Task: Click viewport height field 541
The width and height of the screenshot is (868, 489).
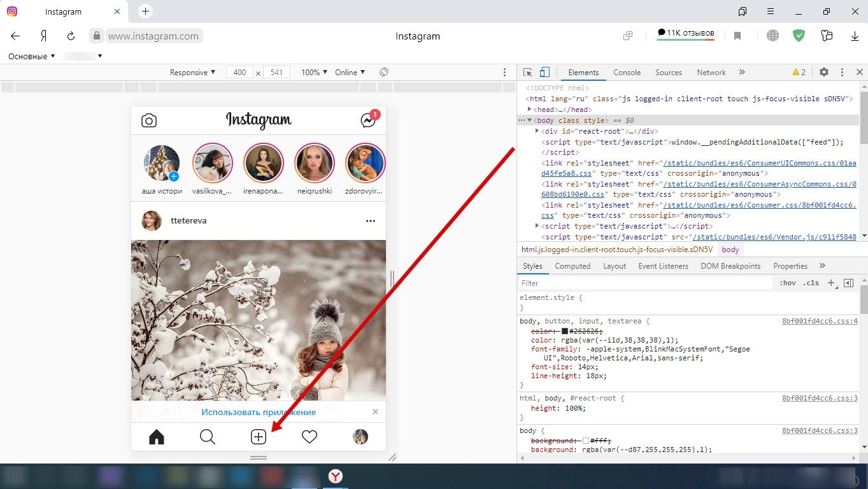Action: (276, 72)
